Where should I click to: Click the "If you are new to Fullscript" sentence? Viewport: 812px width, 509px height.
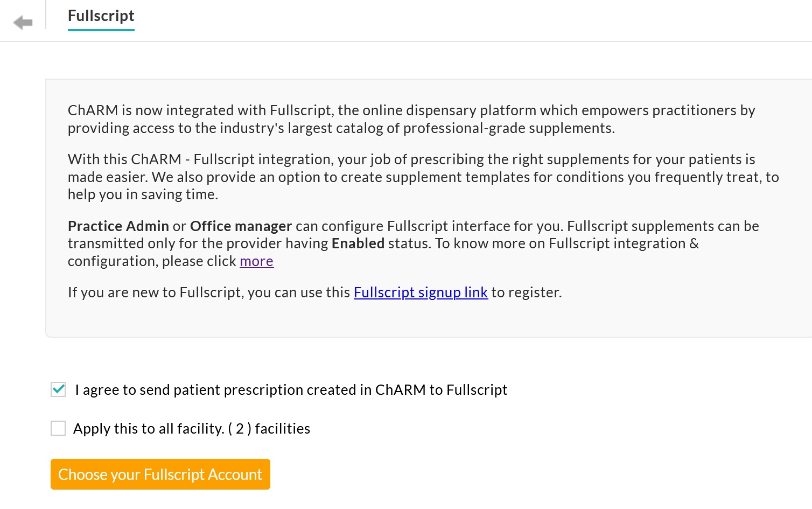(x=209, y=292)
